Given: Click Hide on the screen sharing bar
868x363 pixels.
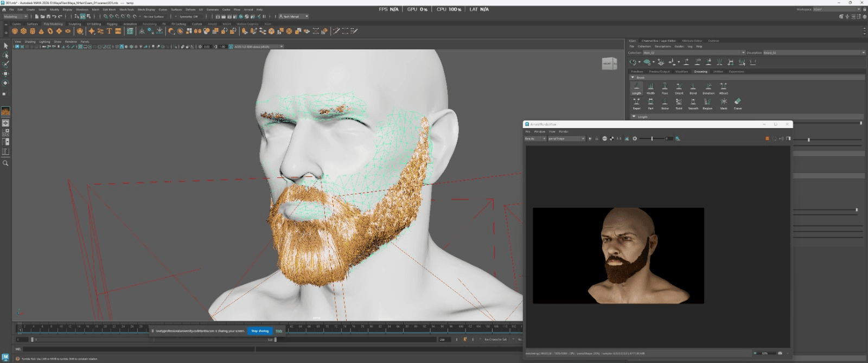Looking at the screenshot, I should 279,331.
